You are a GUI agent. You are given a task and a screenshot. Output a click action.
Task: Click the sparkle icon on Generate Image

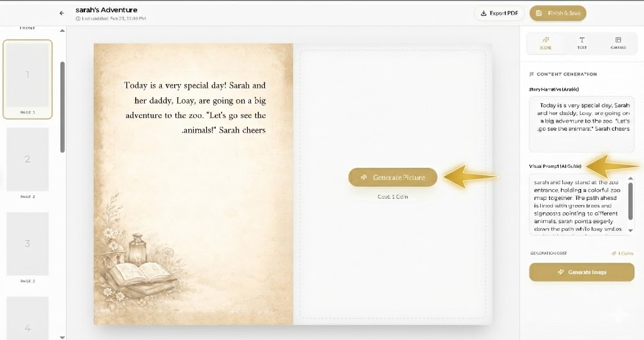tap(560, 272)
